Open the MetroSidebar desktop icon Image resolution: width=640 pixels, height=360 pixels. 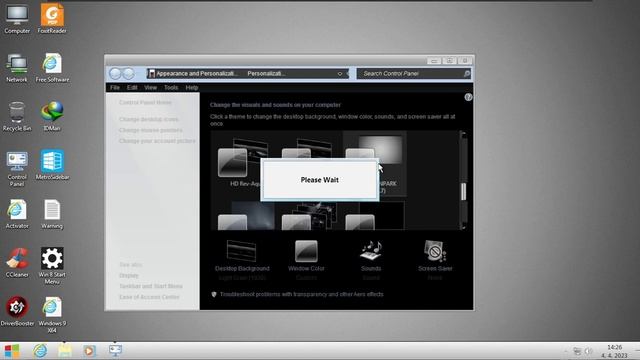52,165
